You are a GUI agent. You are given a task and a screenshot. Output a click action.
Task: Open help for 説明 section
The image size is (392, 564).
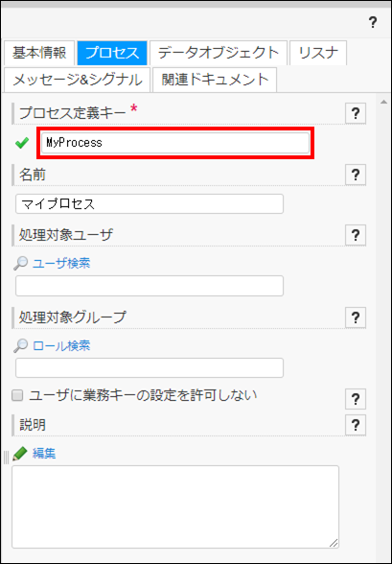tap(356, 425)
